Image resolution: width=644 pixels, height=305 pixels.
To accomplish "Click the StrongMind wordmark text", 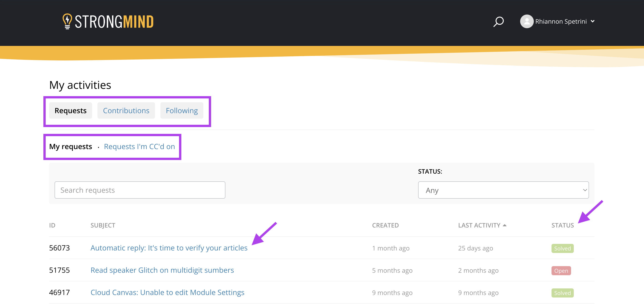I will pos(114,22).
